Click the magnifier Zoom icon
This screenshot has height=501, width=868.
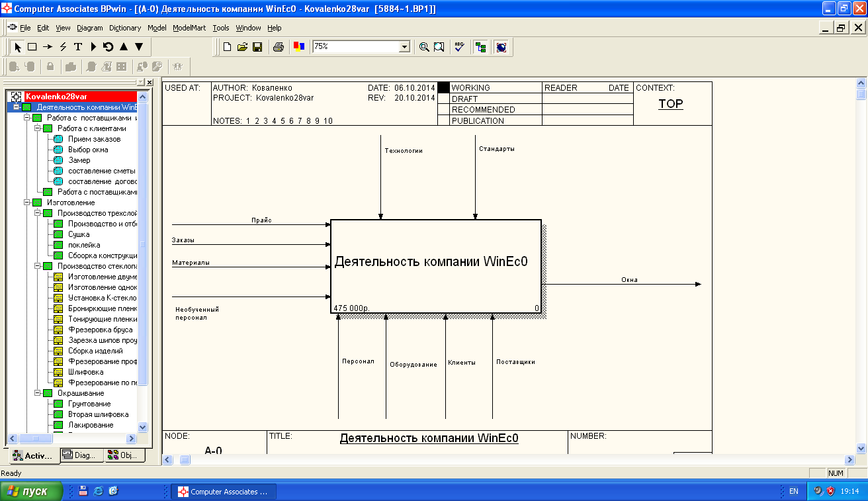pyautogui.click(x=424, y=47)
